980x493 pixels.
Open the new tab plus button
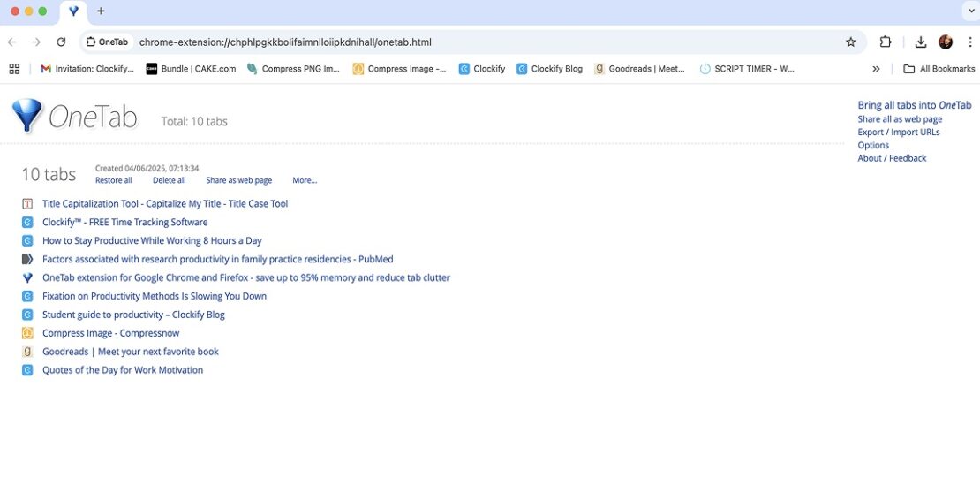[x=101, y=11]
